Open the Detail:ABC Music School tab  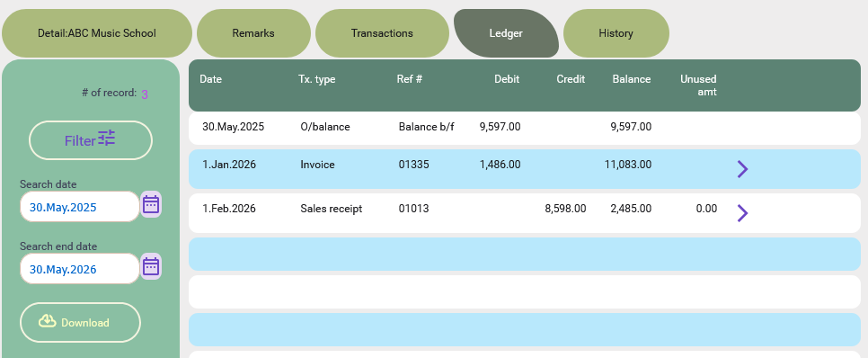coord(97,33)
